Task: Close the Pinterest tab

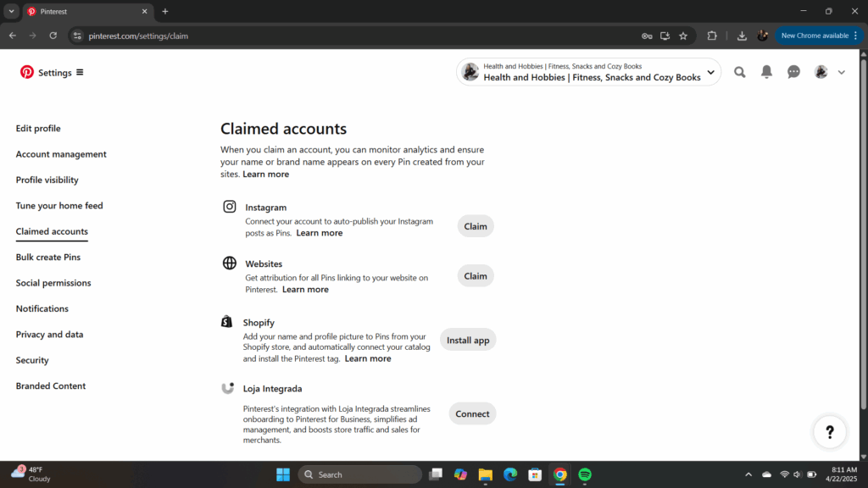Action: (x=144, y=11)
